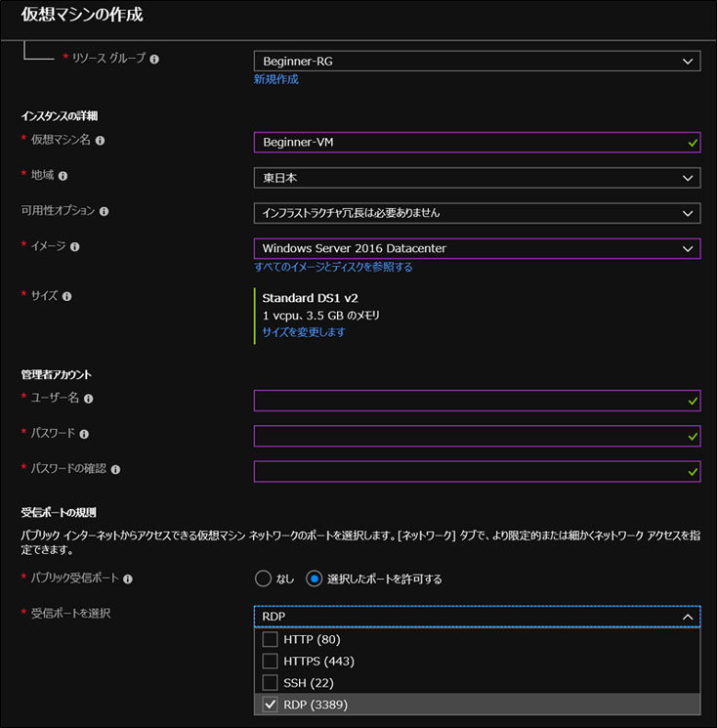Viewport: 717px width, 728px height.
Task: Click the サイズを変更します link
Action: 304,331
